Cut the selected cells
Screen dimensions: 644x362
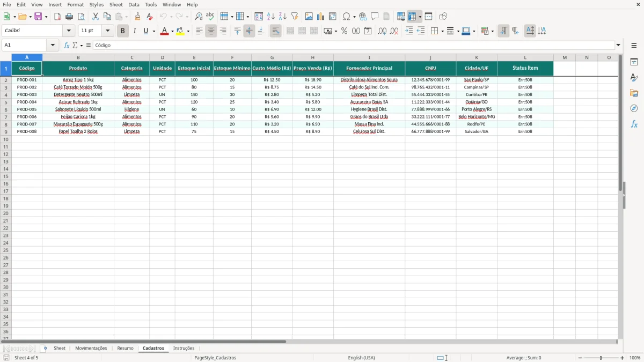[96, 17]
